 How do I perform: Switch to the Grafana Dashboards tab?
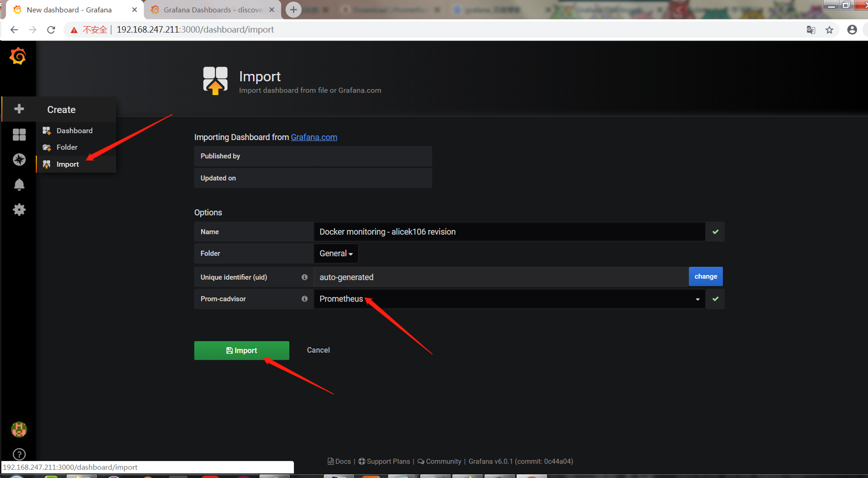[213, 10]
